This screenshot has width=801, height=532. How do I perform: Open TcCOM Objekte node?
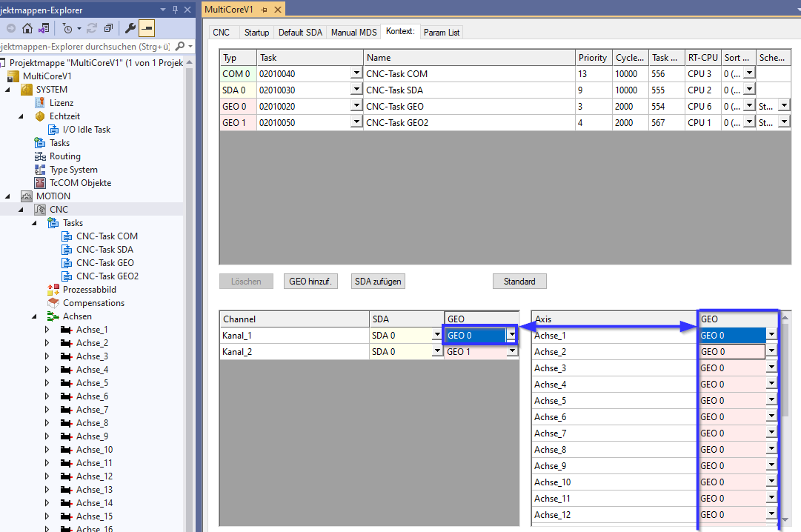click(x=80, y=182)
